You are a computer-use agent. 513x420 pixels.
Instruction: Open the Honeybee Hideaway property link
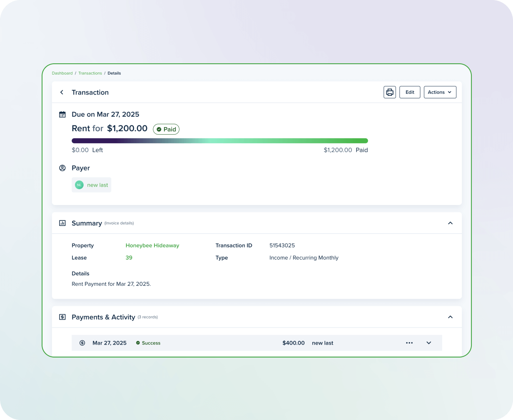click(x=152, y=246)
